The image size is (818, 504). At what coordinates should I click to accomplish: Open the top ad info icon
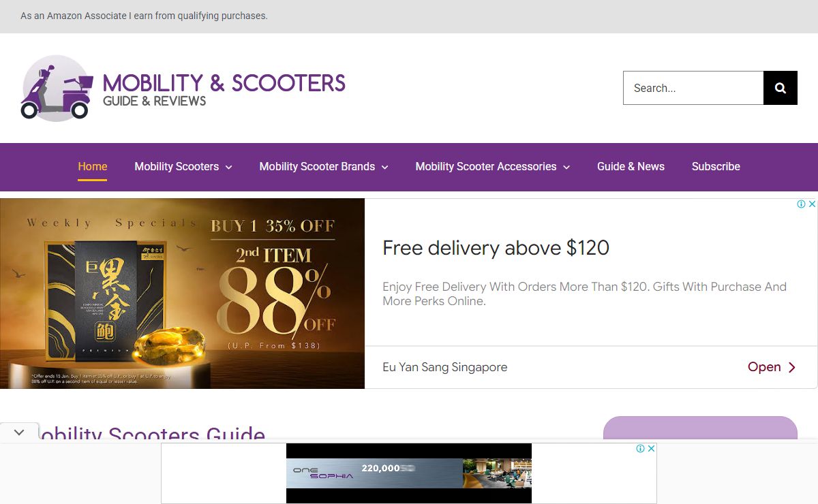pos(802,204)
